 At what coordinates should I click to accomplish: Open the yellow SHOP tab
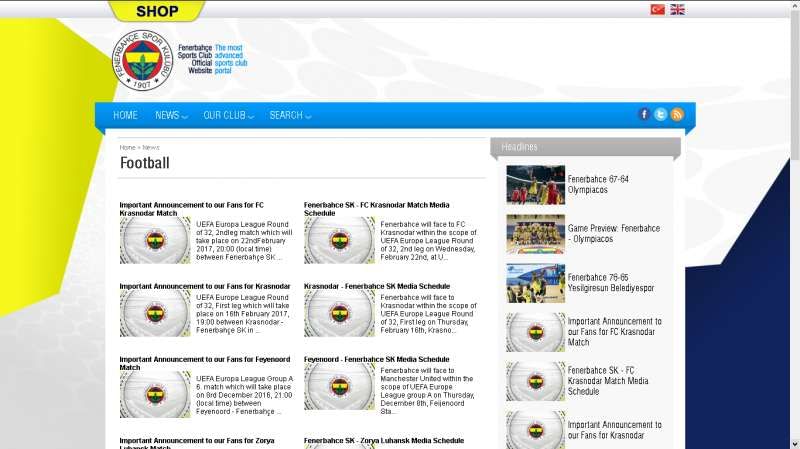156,11
